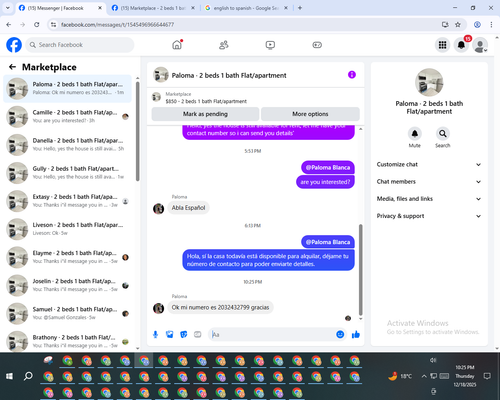
Task: Bookmark this page with star icon
Action: tap(458, 24)
